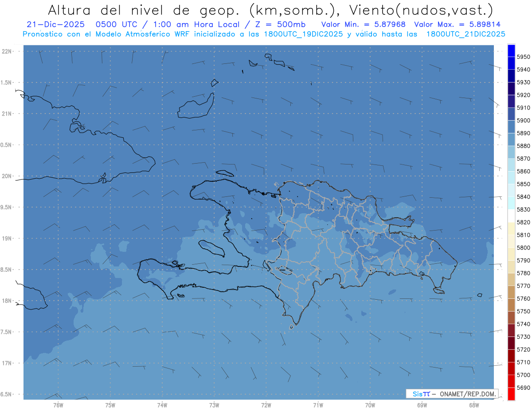Viewport: 532px width, 411px height.
Task: Click the '5750' colorbar value
Action: [524, 311]
